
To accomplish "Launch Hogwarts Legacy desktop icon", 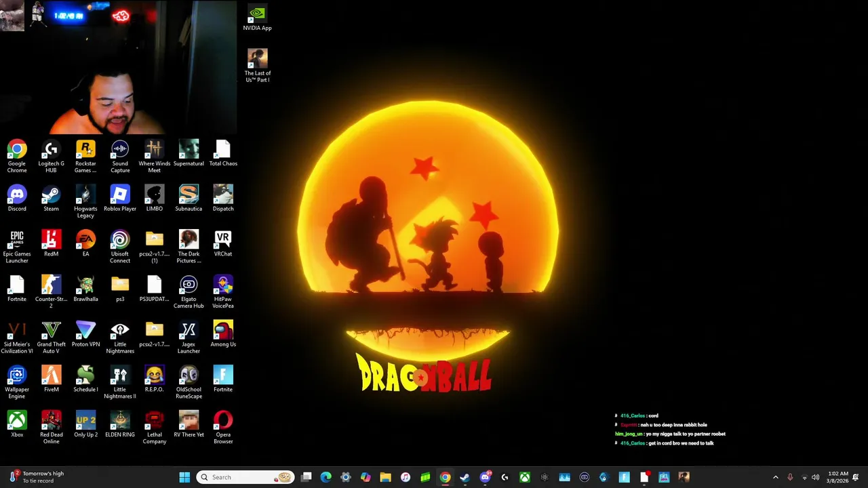I will point(85,202).
